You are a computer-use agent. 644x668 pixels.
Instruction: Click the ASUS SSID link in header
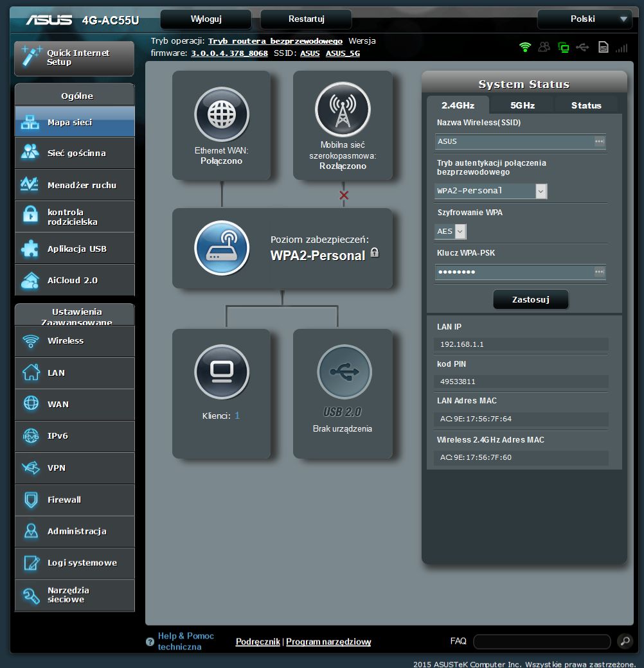[310, 53]
